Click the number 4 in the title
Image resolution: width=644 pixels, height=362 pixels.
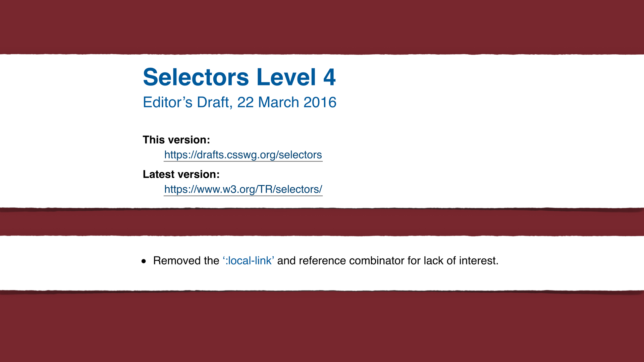tap(329, 77)
